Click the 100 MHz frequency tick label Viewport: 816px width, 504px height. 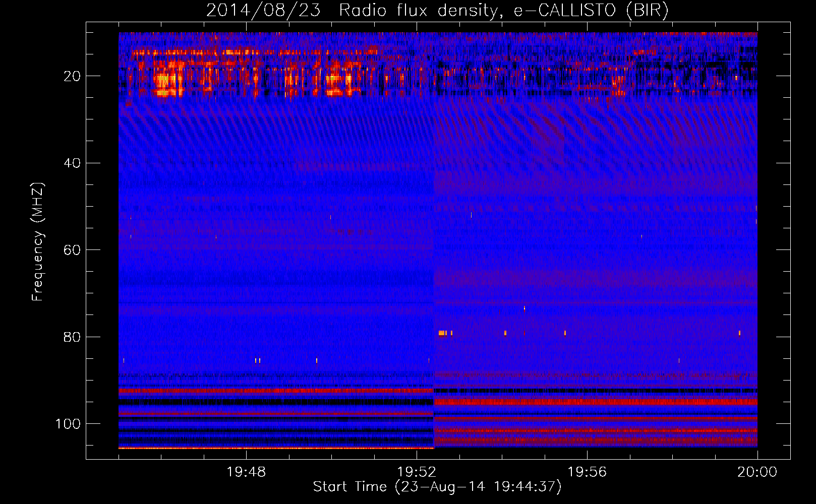[x=68, y=424]
